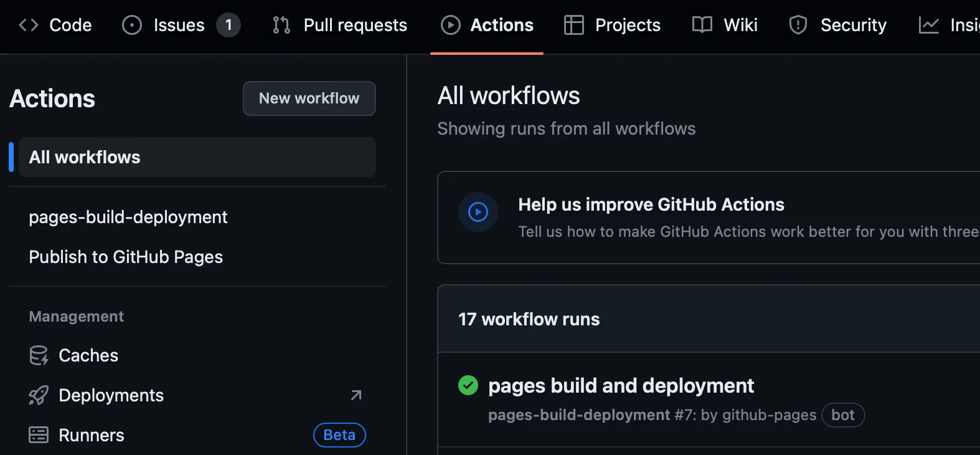Open the Issues tab
The height and width of the screenshot is (455, 980).
click(x=181, y=25)
